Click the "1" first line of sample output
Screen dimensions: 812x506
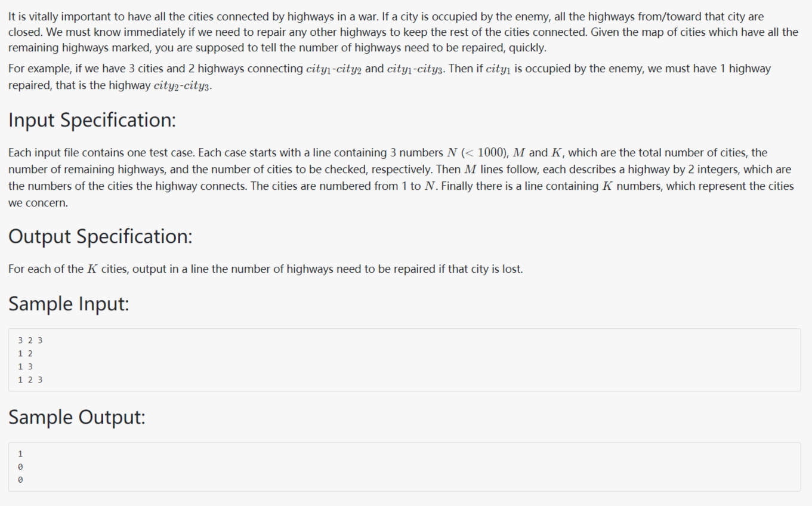coord(20,454)
